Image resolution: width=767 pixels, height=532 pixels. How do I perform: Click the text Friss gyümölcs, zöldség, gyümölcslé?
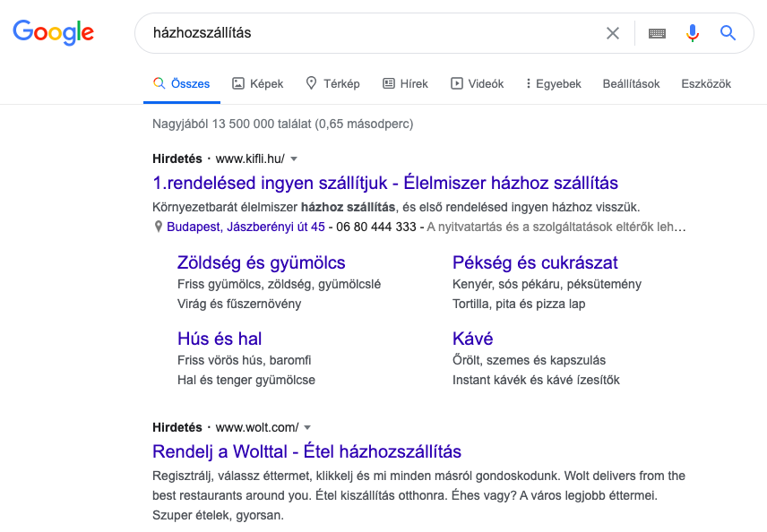tap(279, 284)
